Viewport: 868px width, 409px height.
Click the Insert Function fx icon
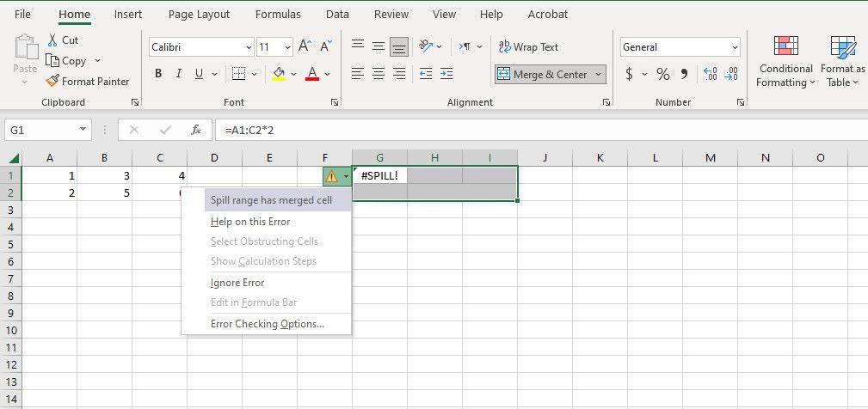coord(196,130)
